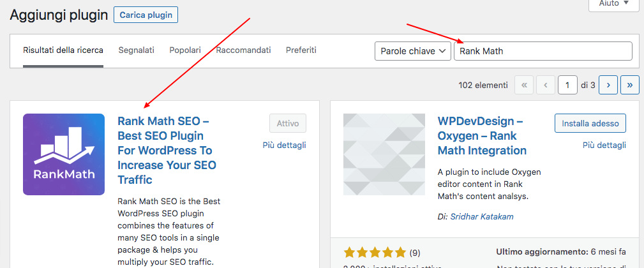Click the Attivo button for Rank Math SEO

[288, 123]
